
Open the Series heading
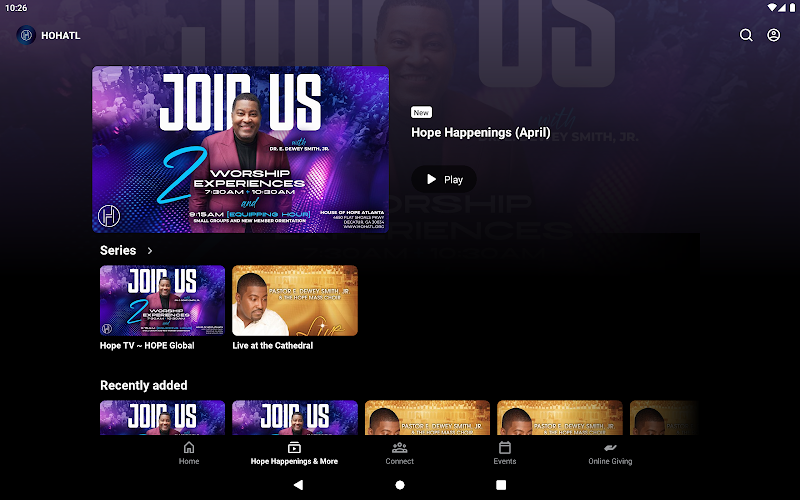click(x=118, y=251)
